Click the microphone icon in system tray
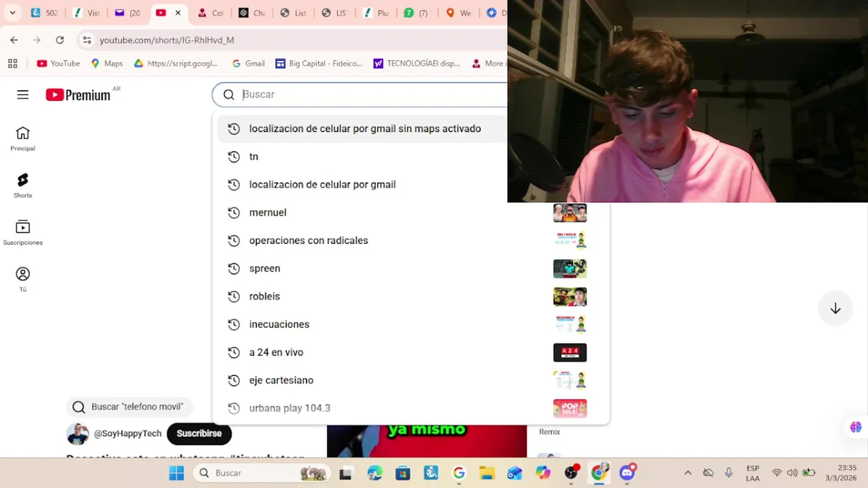The width and height of the screenshot is (868, 488). pyautogui.click(x=729, y=473)
